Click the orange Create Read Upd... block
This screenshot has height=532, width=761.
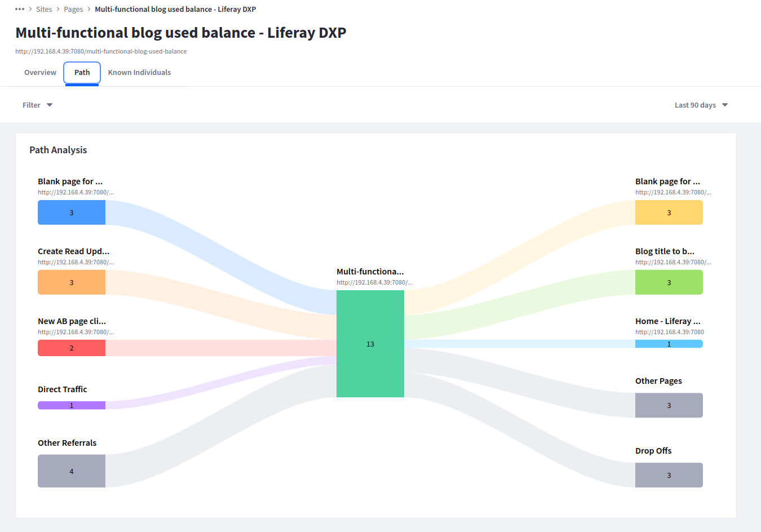click(72, 282)
